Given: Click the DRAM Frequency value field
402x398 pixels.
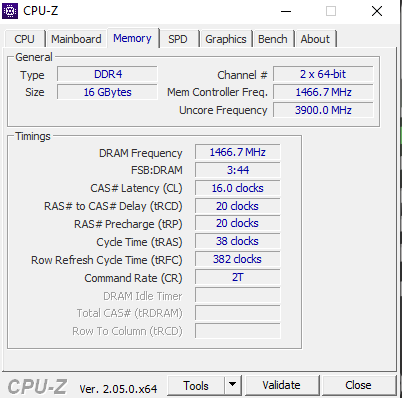Looking at the screenshot, I should coord(238,152).
